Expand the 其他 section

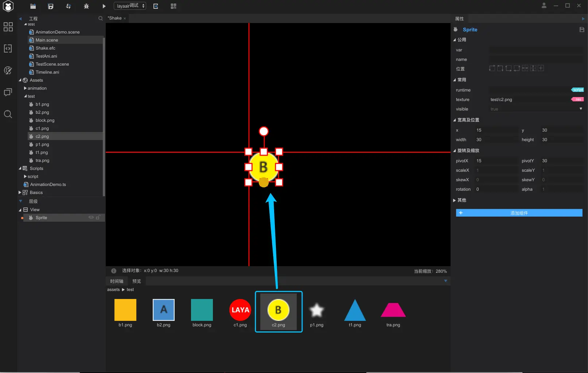pos(455,200)
